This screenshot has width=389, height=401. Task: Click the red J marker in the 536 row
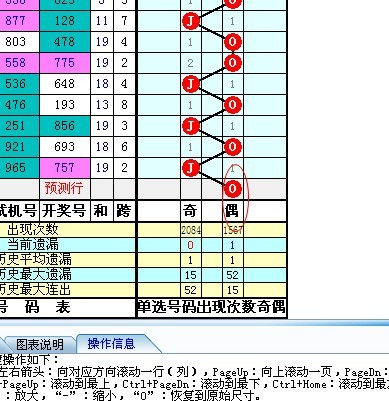click(191, 84)
